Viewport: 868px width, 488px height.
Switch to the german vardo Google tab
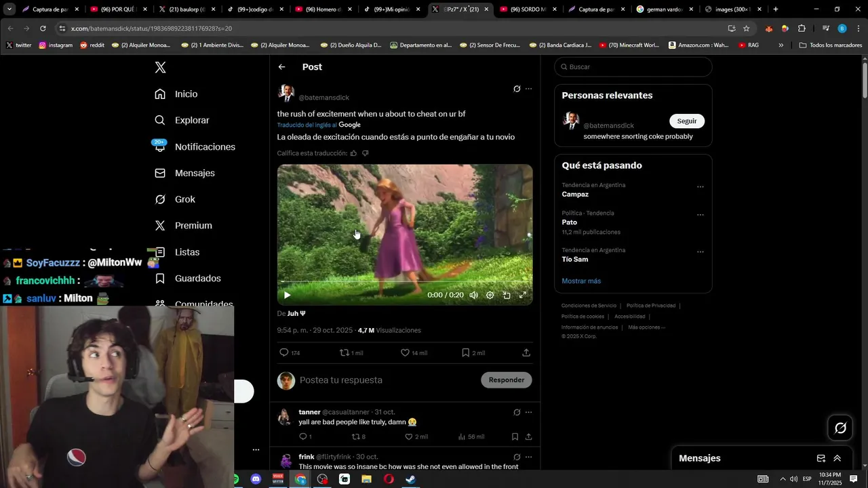tap(664, 9)
